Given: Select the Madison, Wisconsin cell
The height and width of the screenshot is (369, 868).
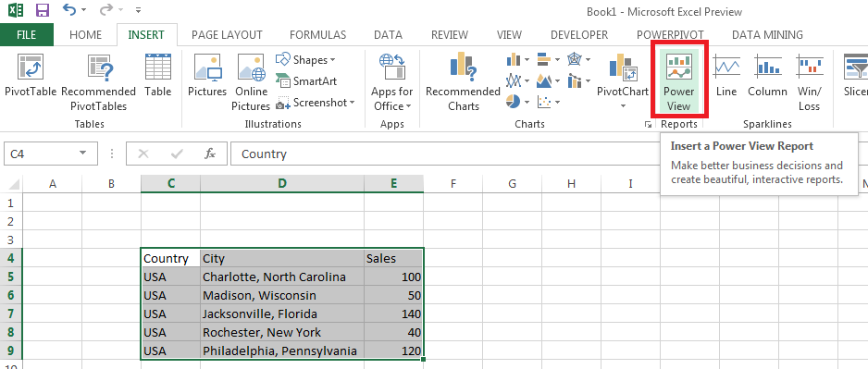Looking at the screenshot, I should (x=282, y=295).
